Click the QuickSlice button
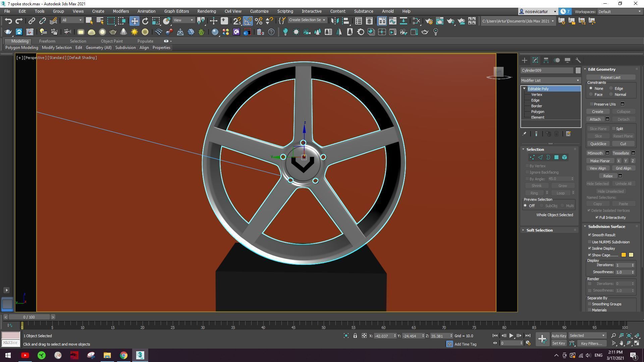This screenshot has width=644, height=362. (598, 143)
